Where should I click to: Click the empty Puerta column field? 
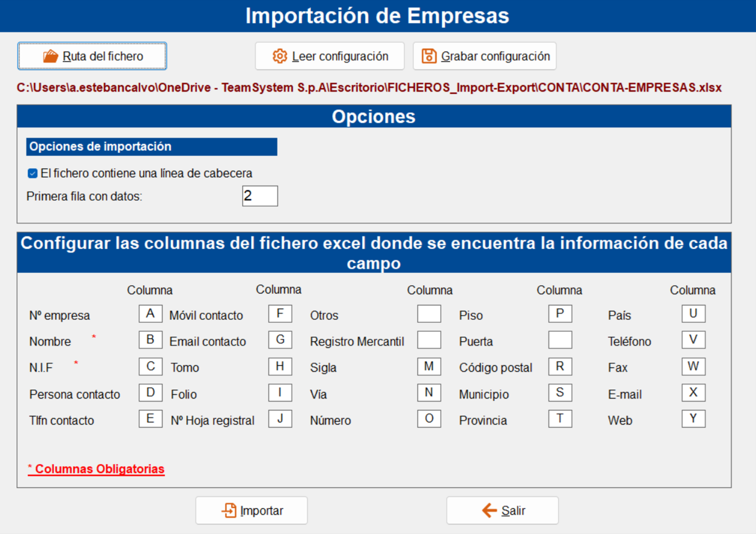tap(560, 340)
